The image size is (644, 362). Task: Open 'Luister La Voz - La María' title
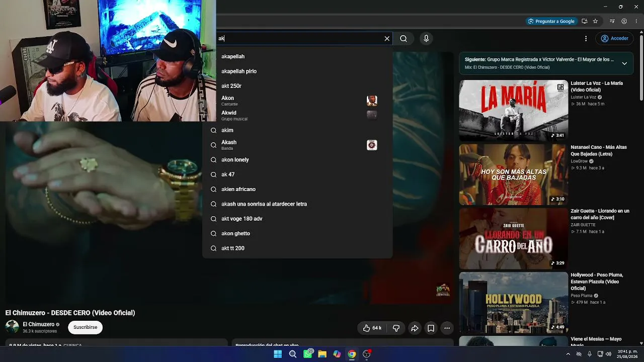point(597,86)
